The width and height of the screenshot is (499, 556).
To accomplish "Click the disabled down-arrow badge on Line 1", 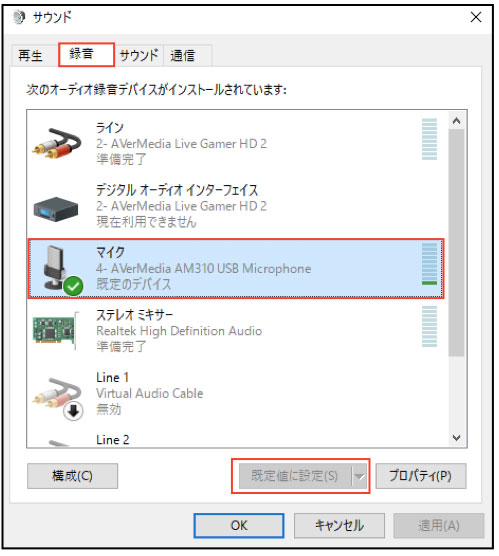I will [73, 411].
